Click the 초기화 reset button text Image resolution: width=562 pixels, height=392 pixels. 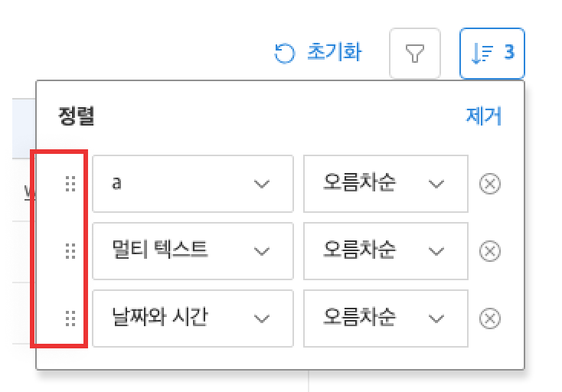tap(334, 53)
